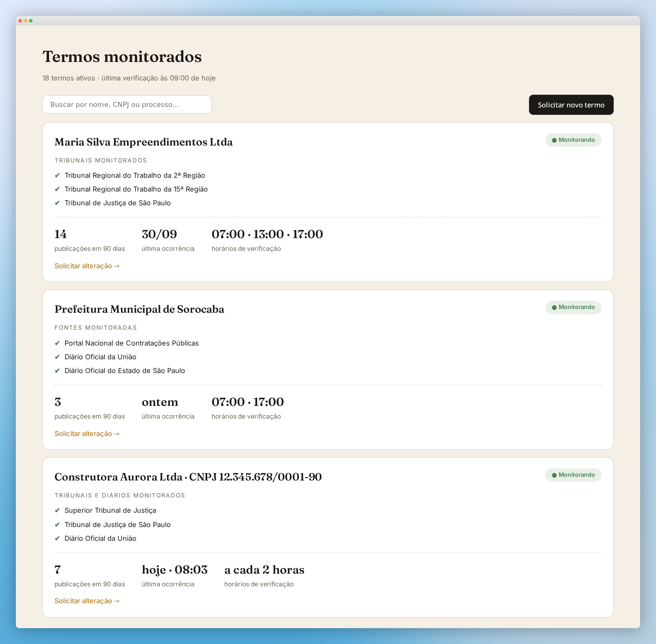The width and height of the screenshot is (656, 644).
Task: Click the FONTES MONITORADAS label
Action: pyautogui.click(x=96, y=327)
